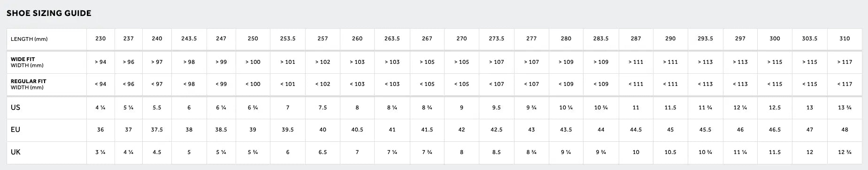Click the EU size 48 cell

[x=845, y=130]
